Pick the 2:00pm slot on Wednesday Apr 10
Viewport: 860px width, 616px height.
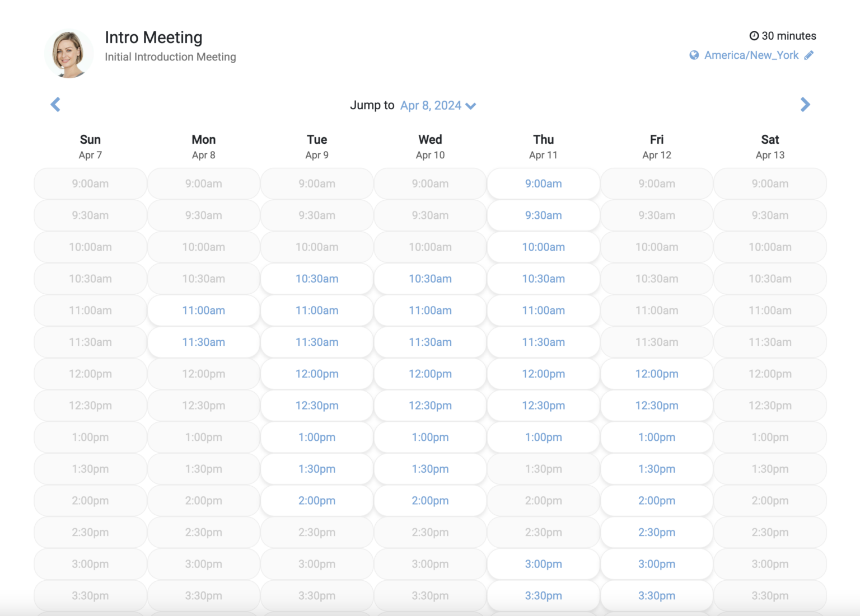click(429, 500)
